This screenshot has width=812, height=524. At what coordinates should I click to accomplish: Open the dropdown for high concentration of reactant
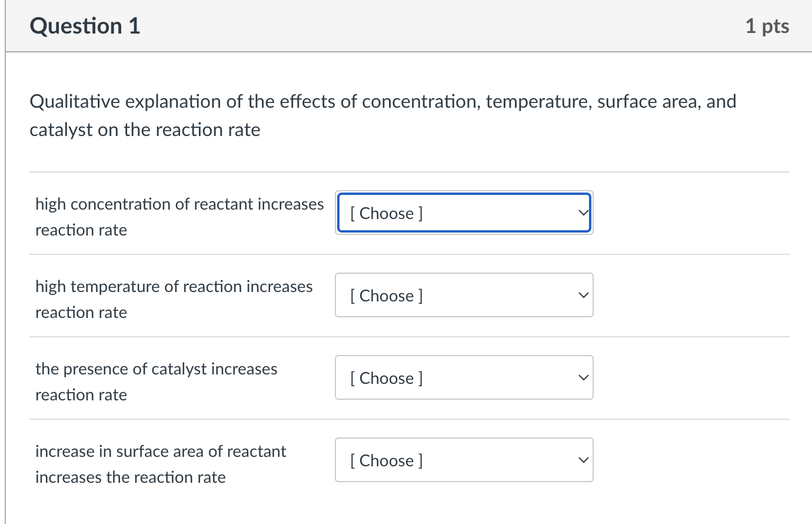coord(464,213)
